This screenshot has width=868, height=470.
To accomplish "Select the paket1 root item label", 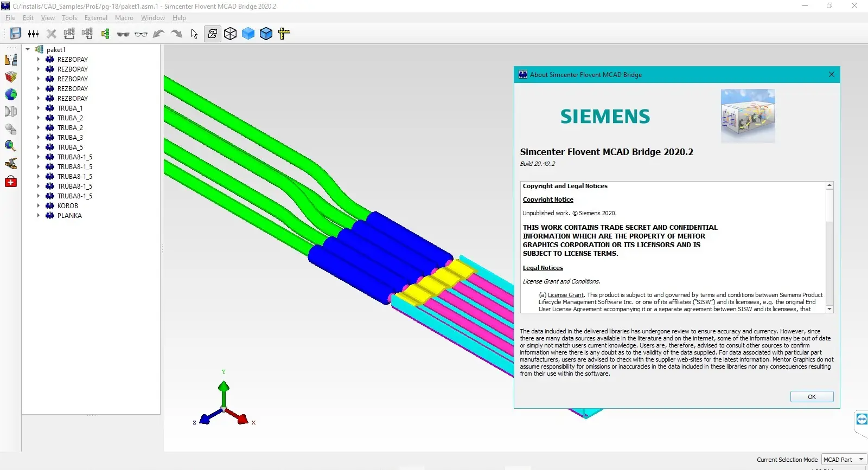I will point(56,49).
